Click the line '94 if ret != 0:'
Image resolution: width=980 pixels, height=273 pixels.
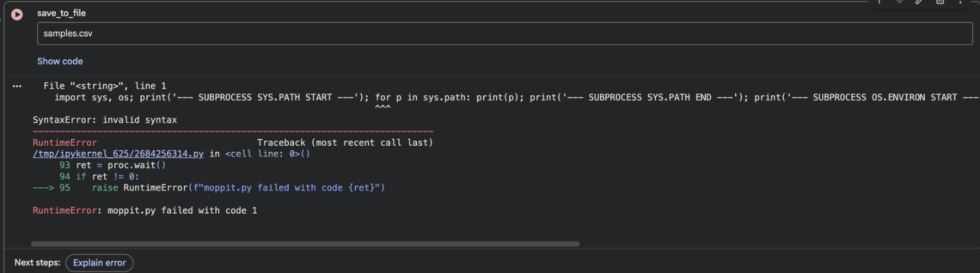click(99, 176)
